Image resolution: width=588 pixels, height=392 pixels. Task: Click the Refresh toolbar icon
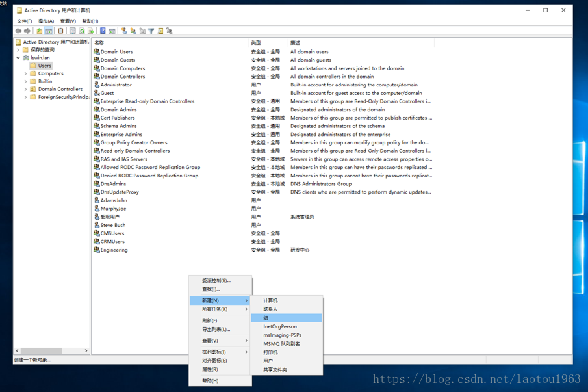point(82,31)
